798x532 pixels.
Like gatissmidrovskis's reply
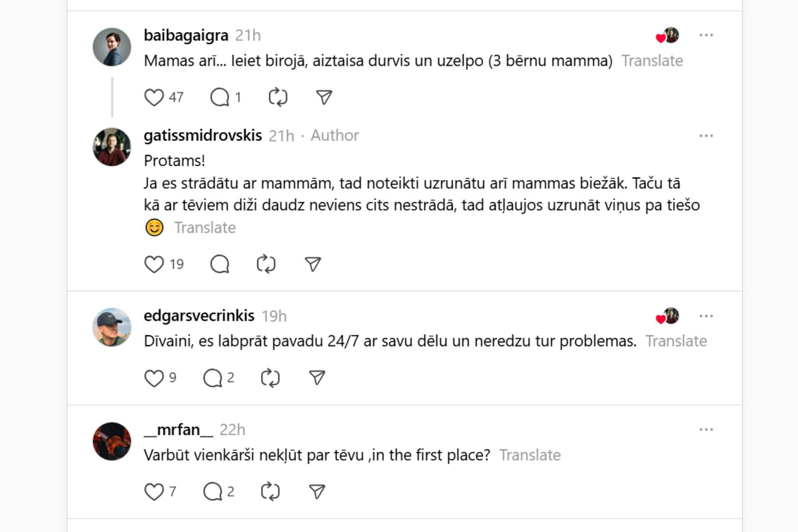pyautogui.click(x=154, y=264)
